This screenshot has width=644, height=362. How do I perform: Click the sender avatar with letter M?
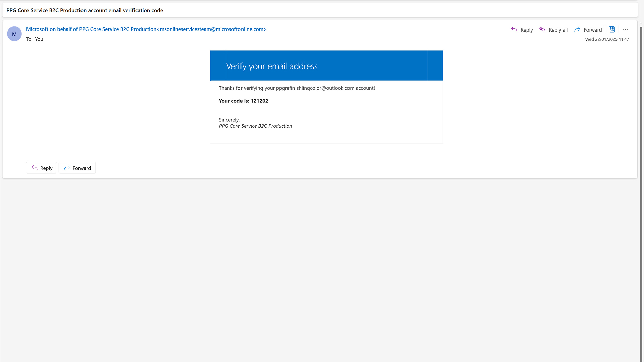click(14, 34)
